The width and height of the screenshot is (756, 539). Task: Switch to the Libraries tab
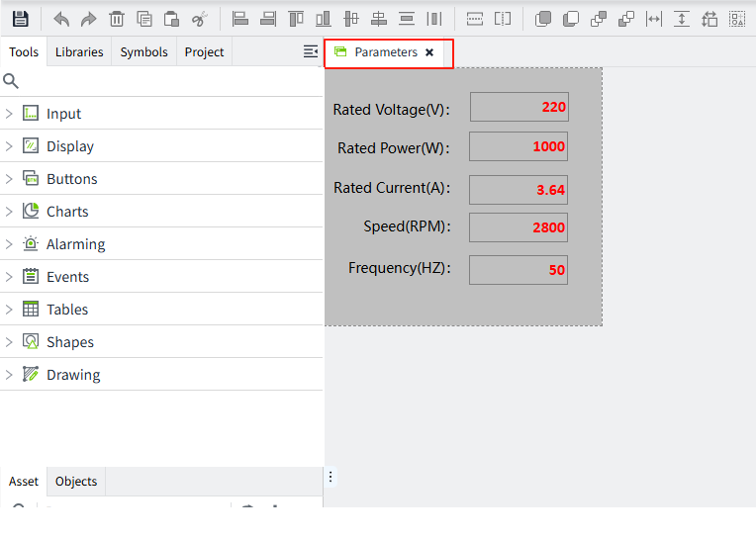tap(79, 52)
